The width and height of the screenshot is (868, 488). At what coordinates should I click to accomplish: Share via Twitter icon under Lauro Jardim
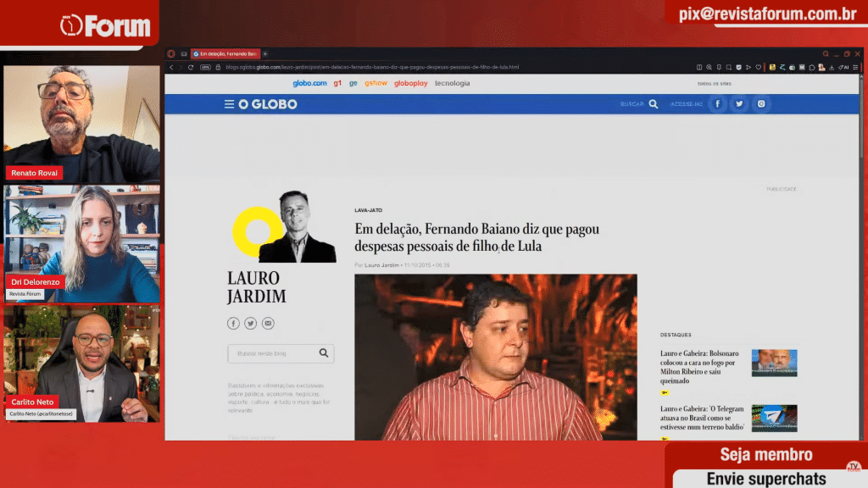pyautogui.click(x=250, y=323)
